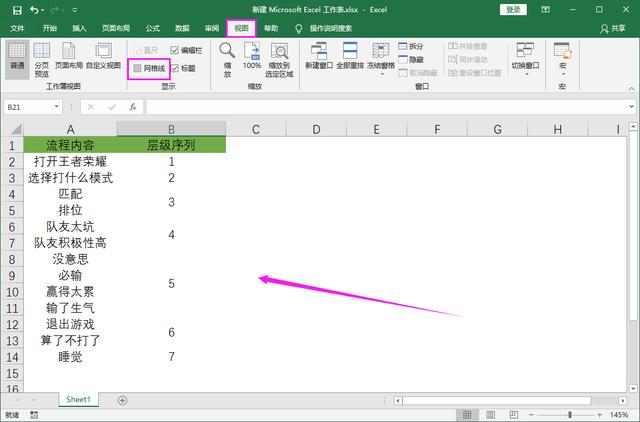Click 新建窗口 new window

click(319, 56)
